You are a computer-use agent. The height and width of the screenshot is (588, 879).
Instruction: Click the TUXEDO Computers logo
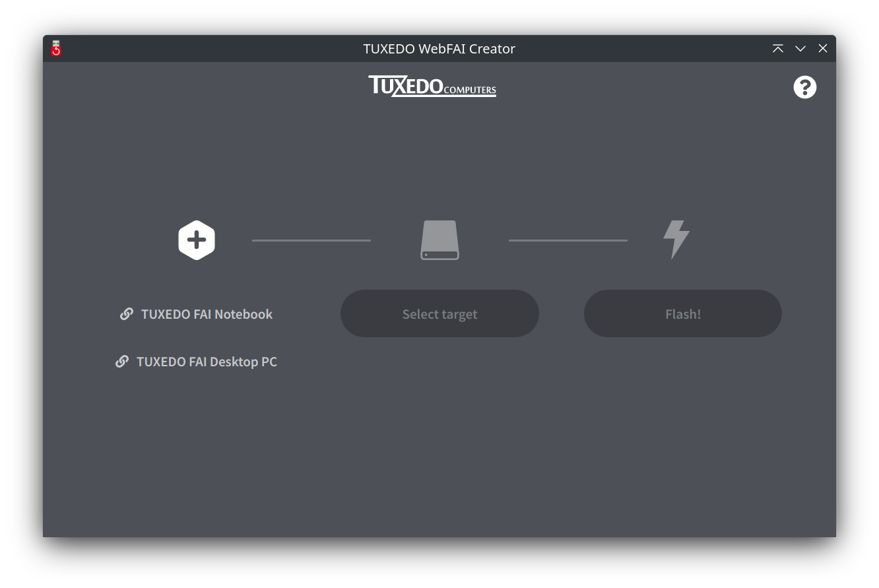pos(432,86)
